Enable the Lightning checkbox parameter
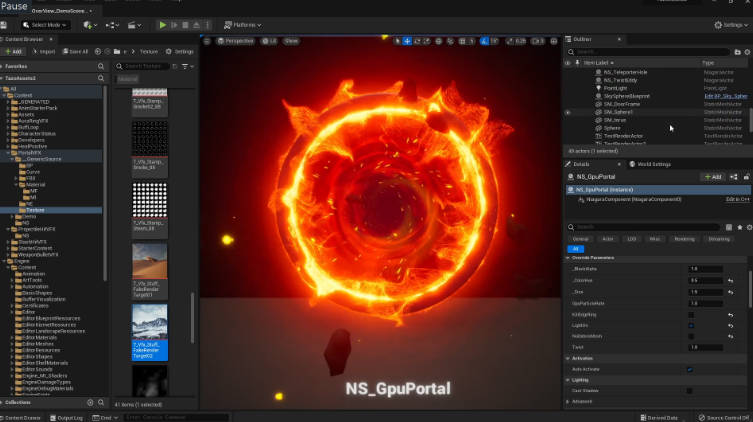This screenshot has width=753, height=422. 690,324
